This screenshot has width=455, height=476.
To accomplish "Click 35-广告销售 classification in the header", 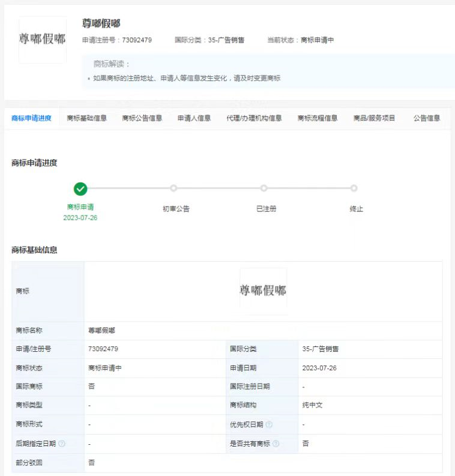I will pyautogui.click(x=226, y=40).
